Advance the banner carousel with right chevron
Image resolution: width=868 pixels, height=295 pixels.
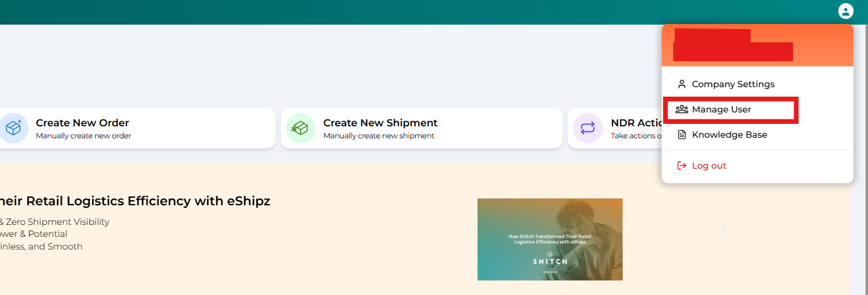pyautogui.click(x=723, y=230)
